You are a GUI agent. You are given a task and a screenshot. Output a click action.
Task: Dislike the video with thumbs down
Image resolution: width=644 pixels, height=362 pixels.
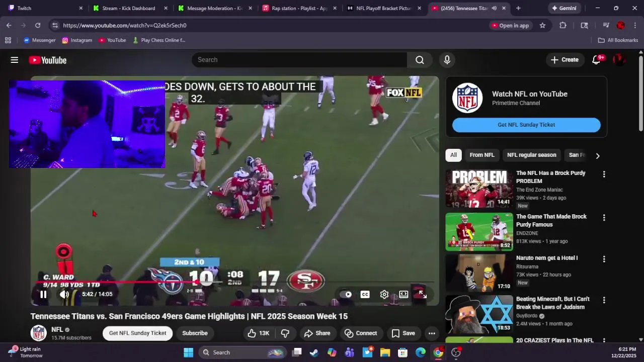[x=285, y=333]
